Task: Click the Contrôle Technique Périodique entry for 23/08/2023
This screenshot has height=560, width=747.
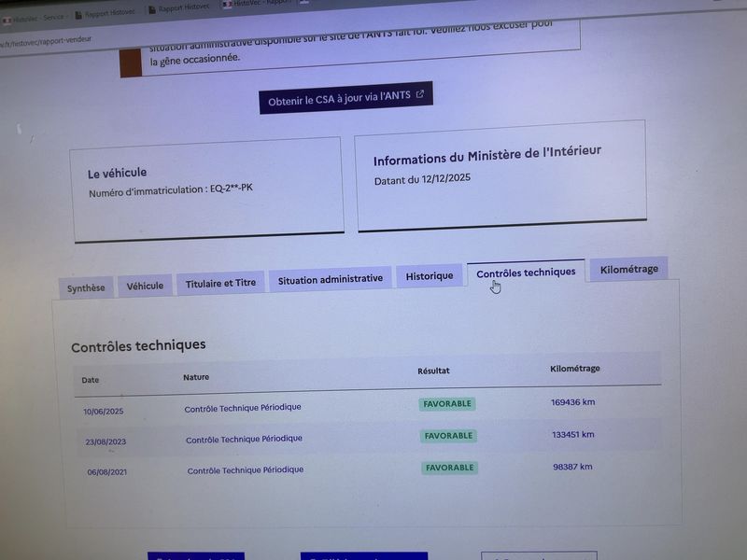Action: click(x=244, y=439)
